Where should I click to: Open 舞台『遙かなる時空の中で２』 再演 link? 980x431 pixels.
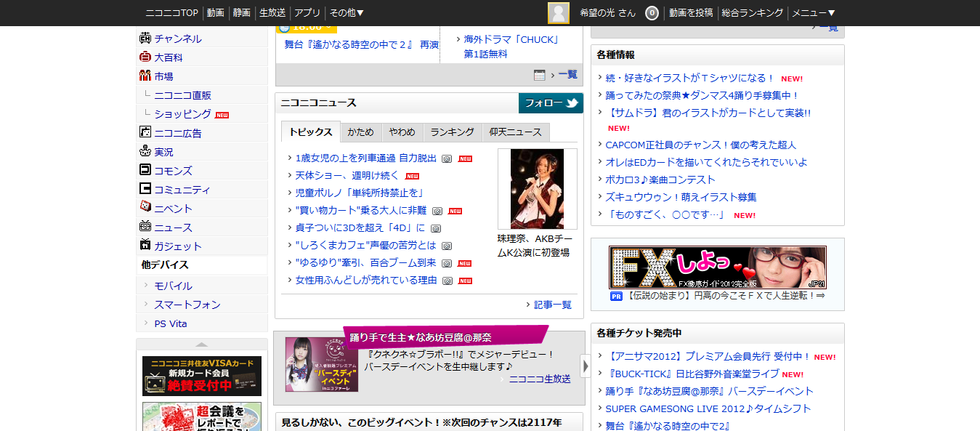(362, 44)
